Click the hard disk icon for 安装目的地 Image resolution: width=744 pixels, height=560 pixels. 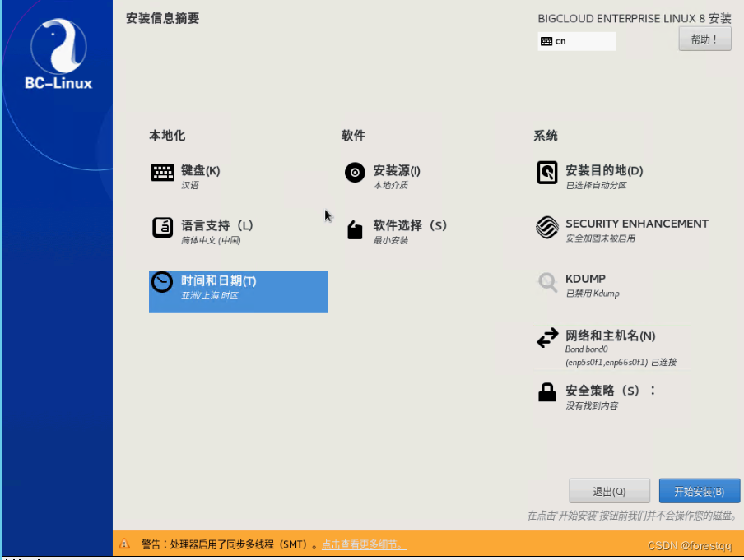pos(547,172)
